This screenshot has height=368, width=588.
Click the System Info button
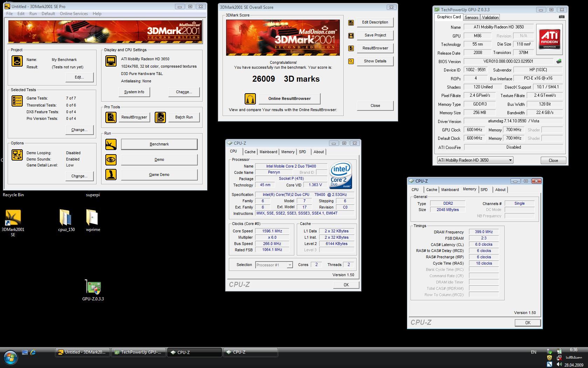(x=134, y=92)
